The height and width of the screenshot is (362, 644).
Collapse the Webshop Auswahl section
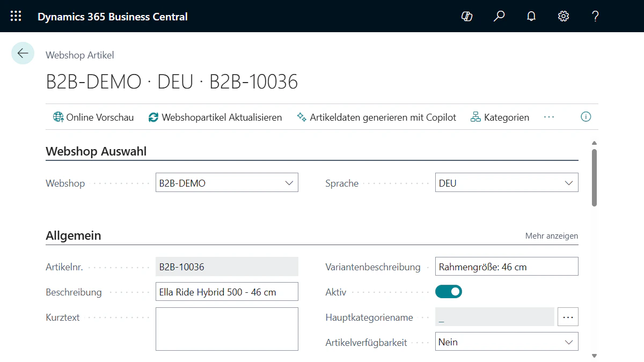(96, 151)
